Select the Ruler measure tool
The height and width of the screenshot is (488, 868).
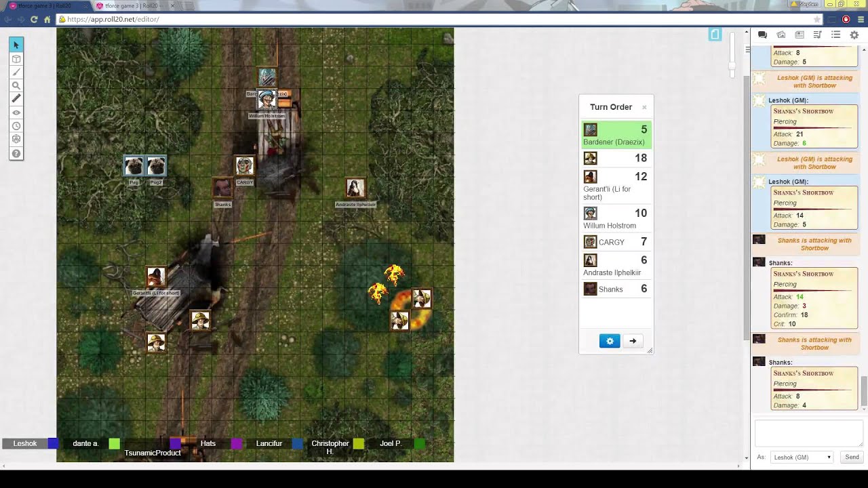point(16,99)
